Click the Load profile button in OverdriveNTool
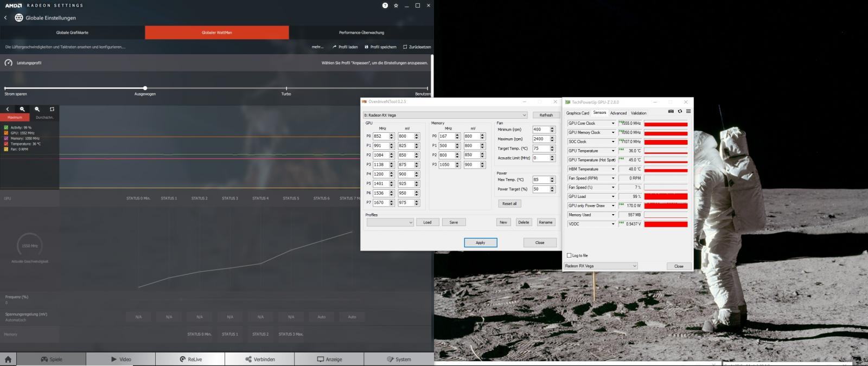Screen dimensions: 868x366 (427, 222)
